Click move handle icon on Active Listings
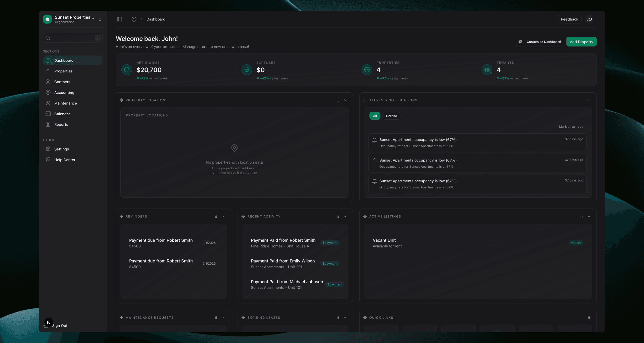This screenshot has height=343, width=644. [x=365, y=217]
